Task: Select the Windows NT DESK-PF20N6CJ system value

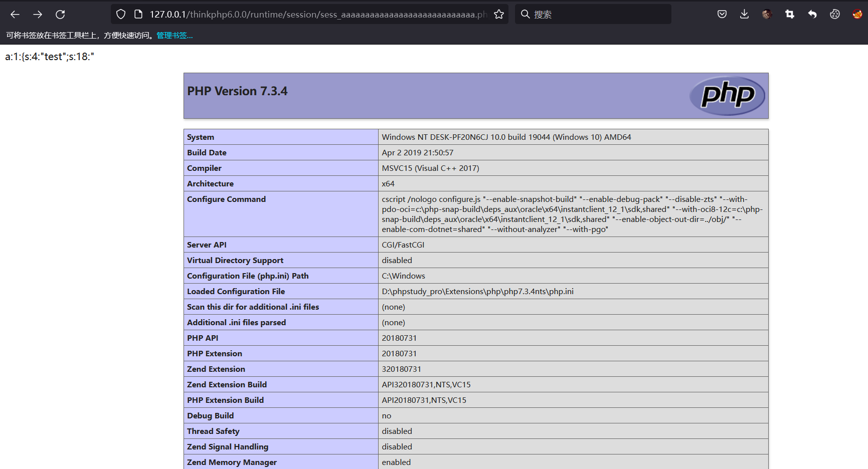Action: coord(506,137)
